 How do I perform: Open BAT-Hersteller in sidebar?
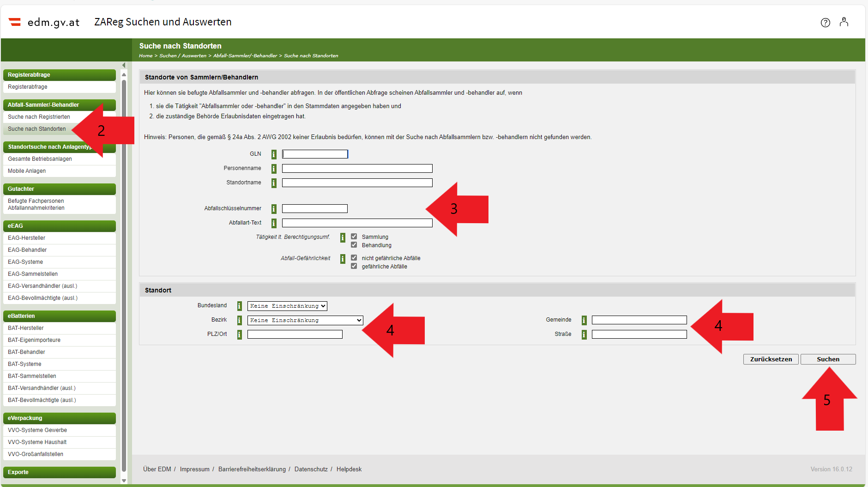60,328
